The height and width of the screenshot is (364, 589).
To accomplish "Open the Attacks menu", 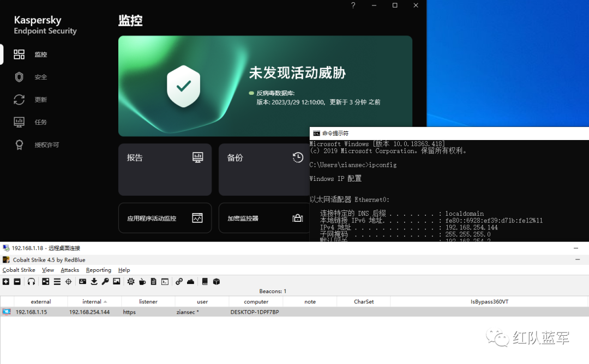I will pyautogui.click(x=70, y=270).
